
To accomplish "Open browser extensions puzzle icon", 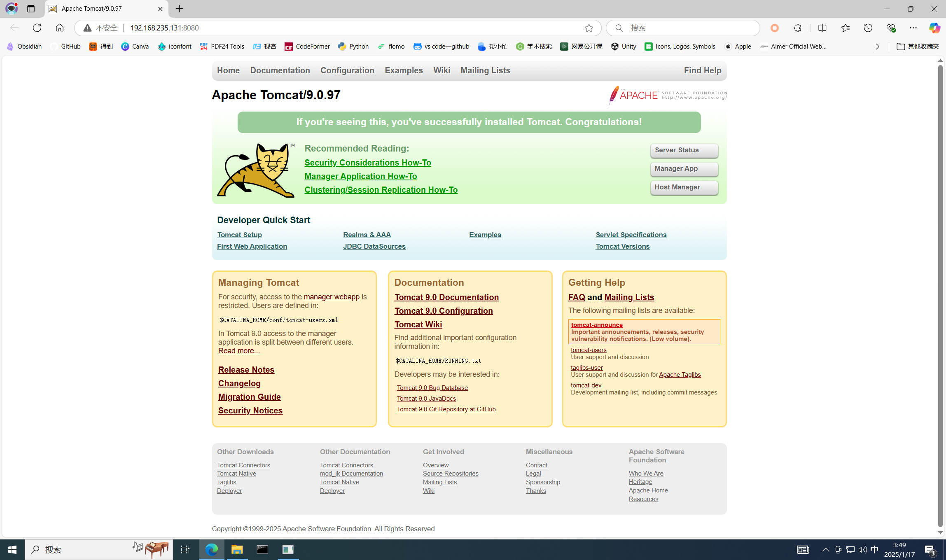I will pyautogui.click(x=797, y=28).
